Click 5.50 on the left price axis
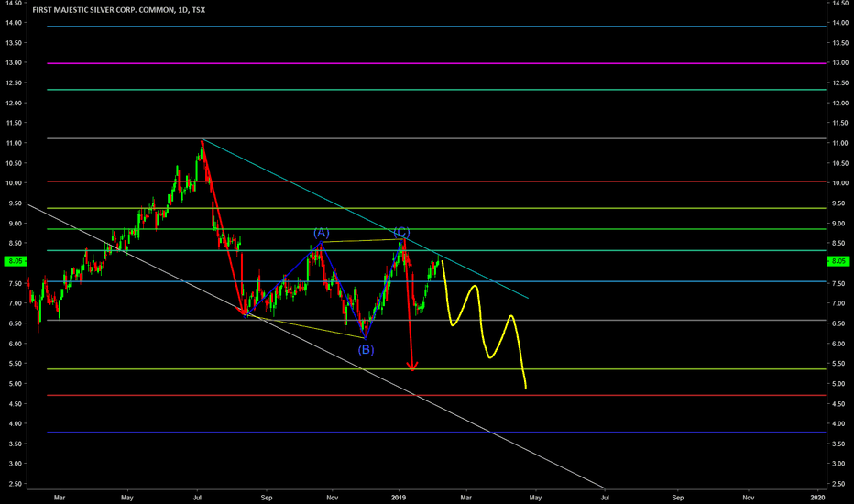The image size is (854, 504). click(14, 364)
